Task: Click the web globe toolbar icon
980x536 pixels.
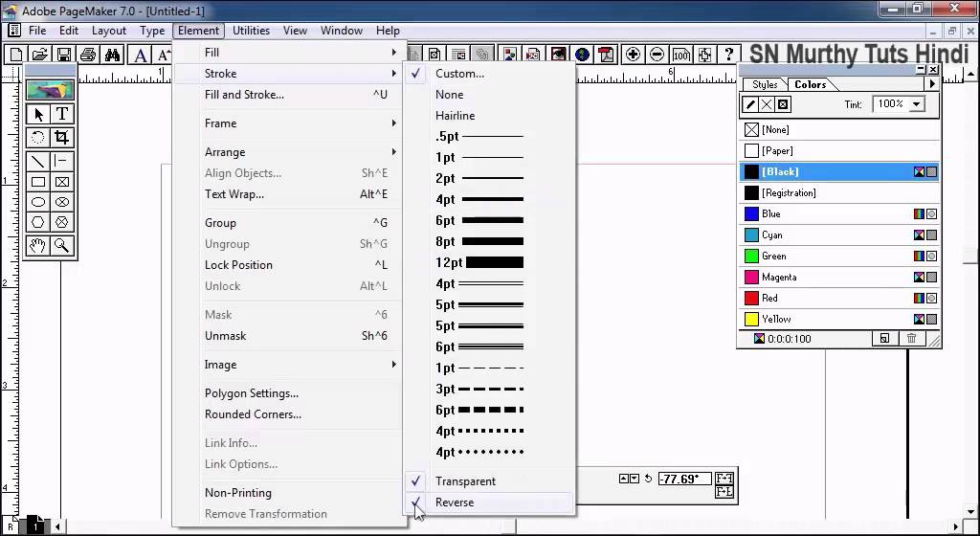Action: (x=582, y=55)
